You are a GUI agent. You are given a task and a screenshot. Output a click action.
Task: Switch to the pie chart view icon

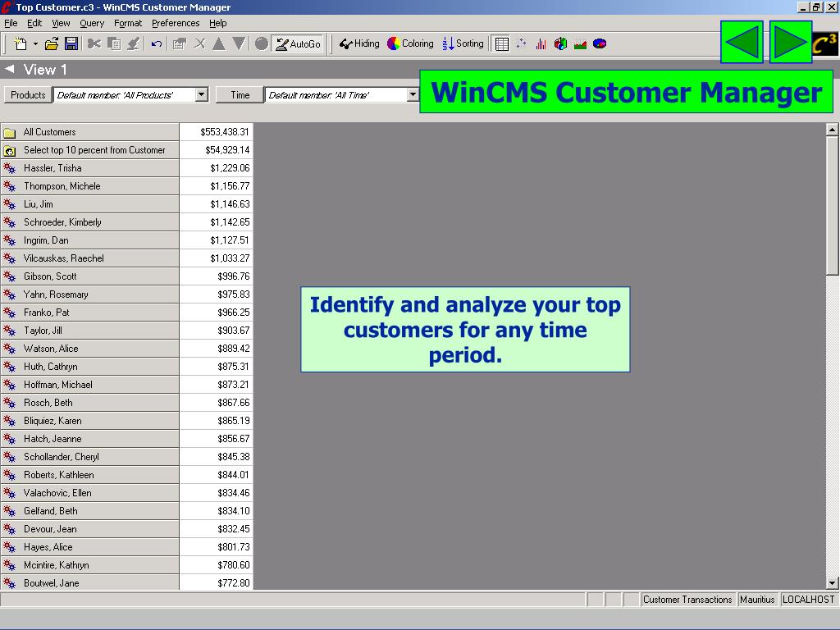pos(600,44)
